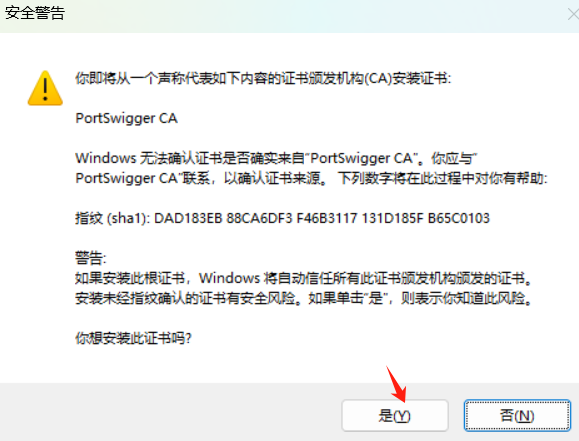Screen dimensions: 579x441
Task: Select the standalone PortSwigger CA issuer name
Action: coord(127,118)
